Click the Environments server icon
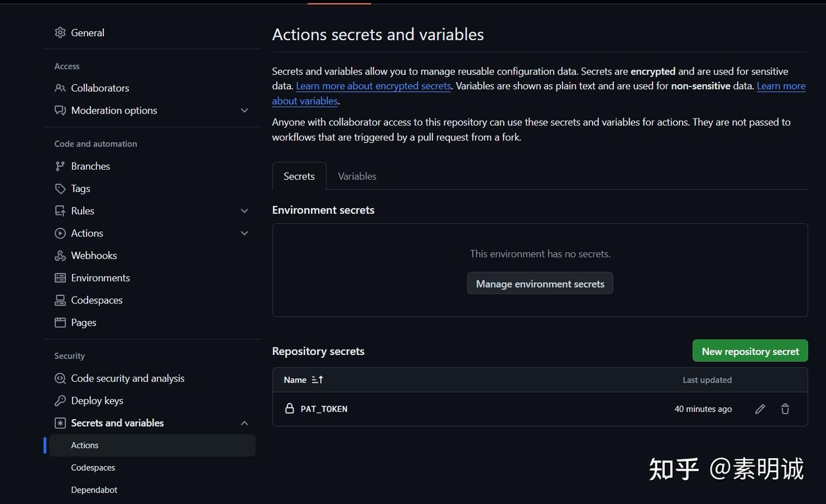 (x=60, y=278)
